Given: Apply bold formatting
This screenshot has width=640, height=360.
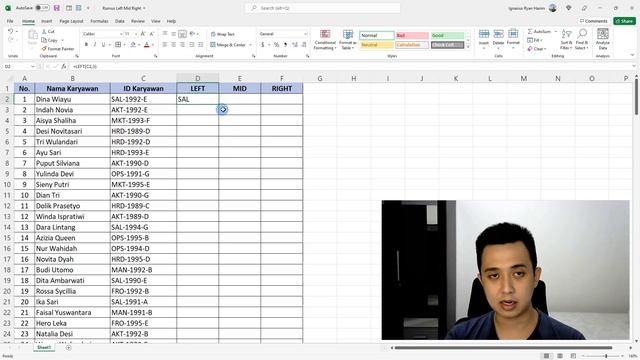Looking at the screenshot, I should click(x=86, y=44).
